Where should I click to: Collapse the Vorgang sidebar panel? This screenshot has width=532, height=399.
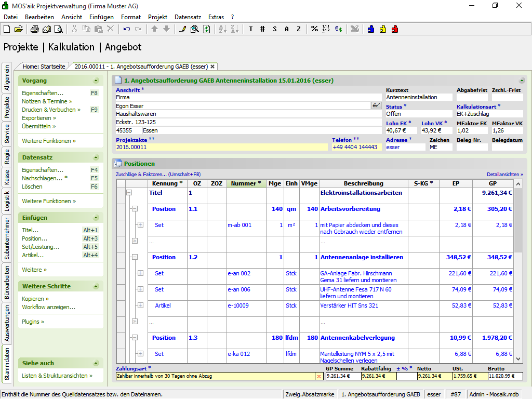(x=96, y=81)
